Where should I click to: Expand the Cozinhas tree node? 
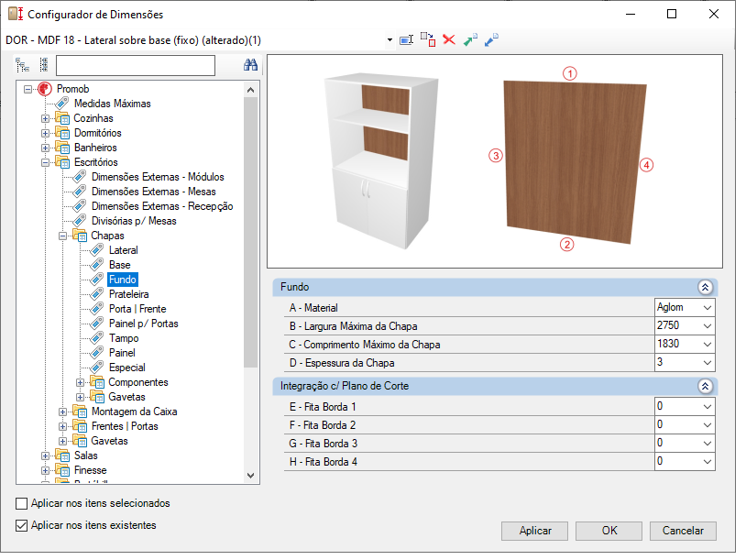point(45,118)
